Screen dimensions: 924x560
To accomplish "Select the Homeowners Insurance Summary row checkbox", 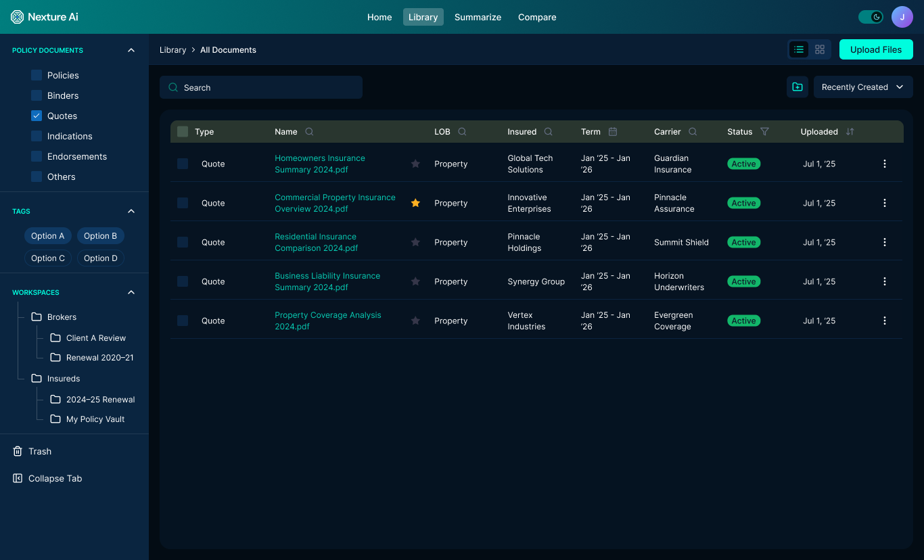I will click(x=183, y=164).
